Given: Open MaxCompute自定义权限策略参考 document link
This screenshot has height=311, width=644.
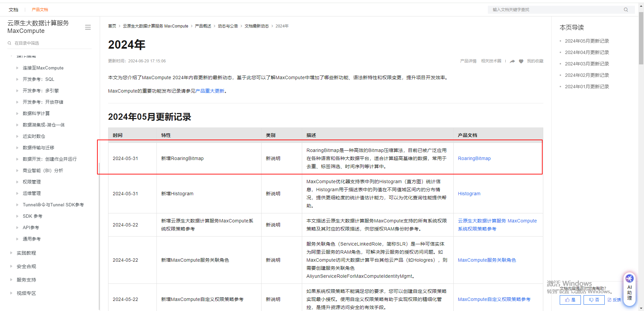Looking at the screenshot, I should (x=494, y=299).
